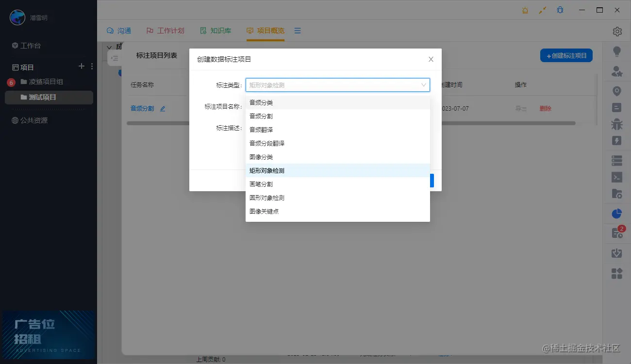This screenshot has height=364, width=631.
Task: Click the gray bug icon in right sidebar
Action: [x=617, y=124]
